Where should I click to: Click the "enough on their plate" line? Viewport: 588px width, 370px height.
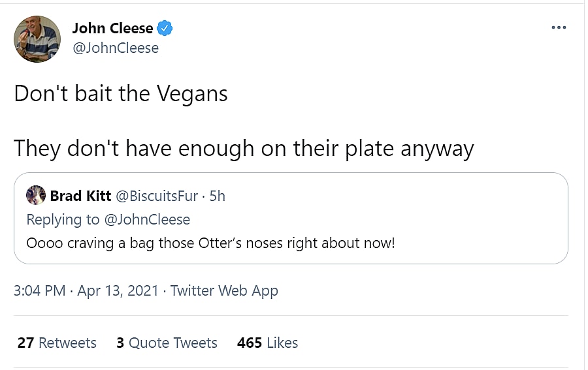click(x=243, y=148)
